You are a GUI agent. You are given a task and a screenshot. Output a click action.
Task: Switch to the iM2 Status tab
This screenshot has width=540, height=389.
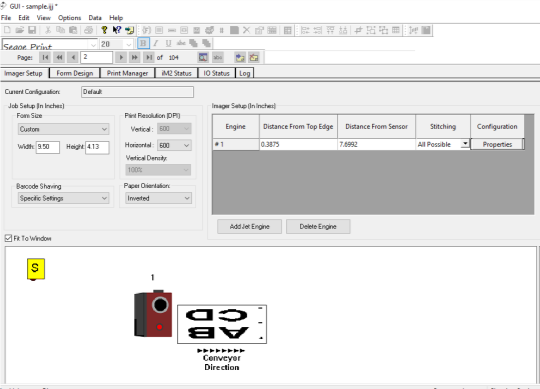176,73
